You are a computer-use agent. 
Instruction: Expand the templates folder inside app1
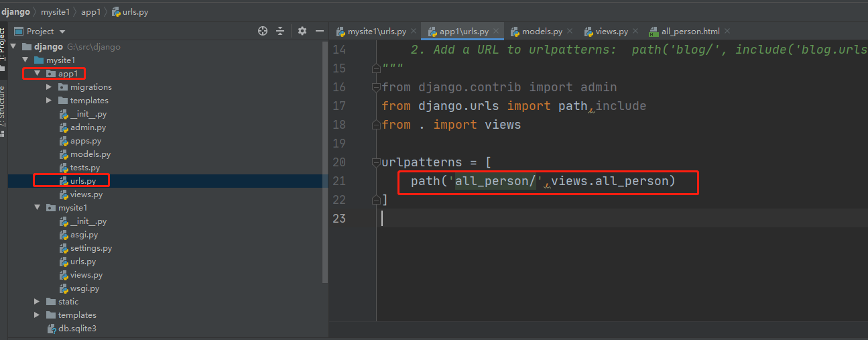49,101
